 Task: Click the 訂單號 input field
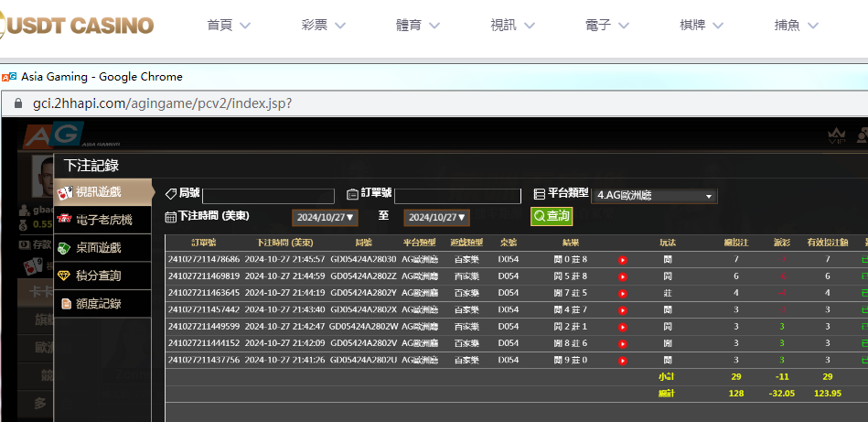point(456,196)
